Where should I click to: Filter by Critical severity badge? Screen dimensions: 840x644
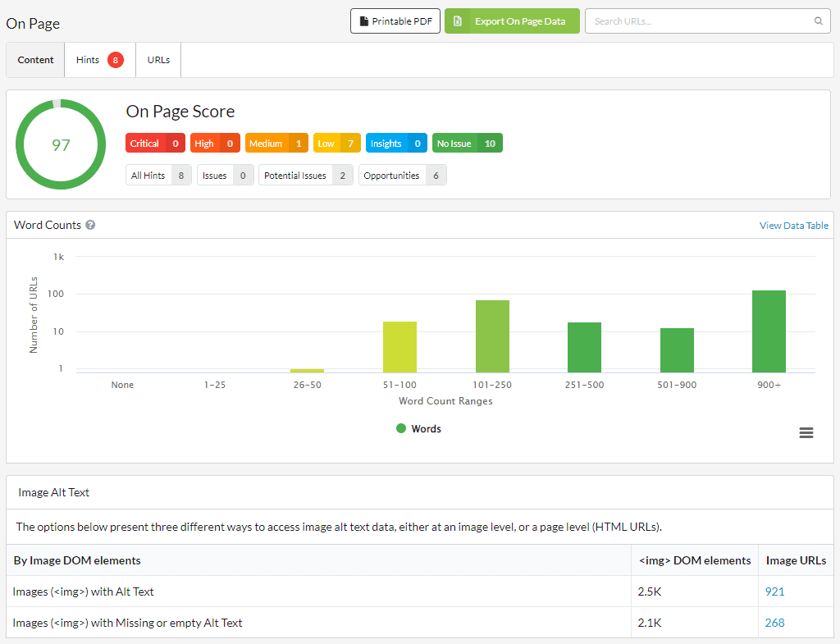click(155, 143)
